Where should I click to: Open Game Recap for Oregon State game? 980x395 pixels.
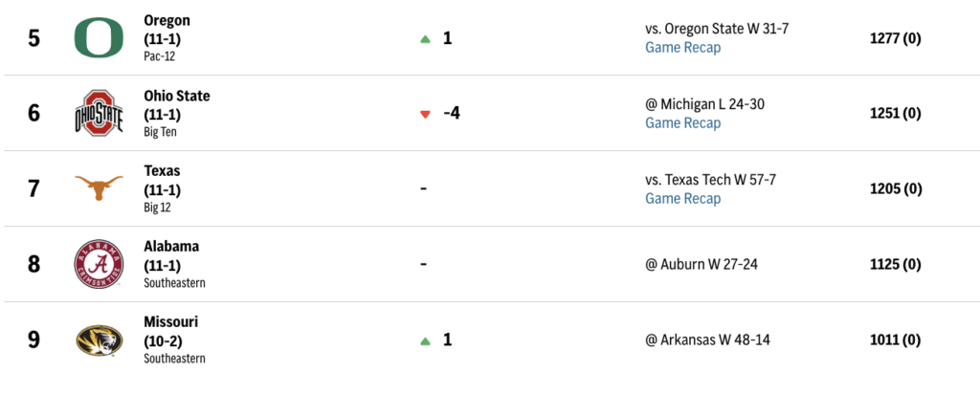pos(682,48)
